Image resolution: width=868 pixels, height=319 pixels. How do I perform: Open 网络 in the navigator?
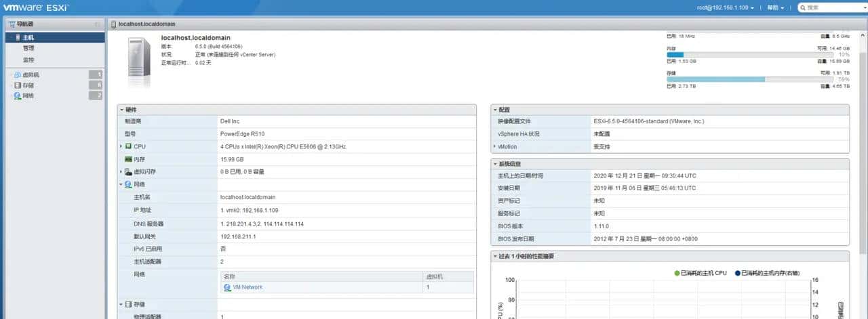[x=28, y=96]
